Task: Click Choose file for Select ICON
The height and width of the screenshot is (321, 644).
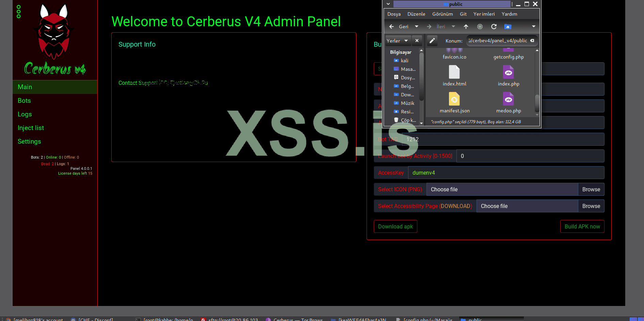Action: pyautogui.click(x=502, y=189)
